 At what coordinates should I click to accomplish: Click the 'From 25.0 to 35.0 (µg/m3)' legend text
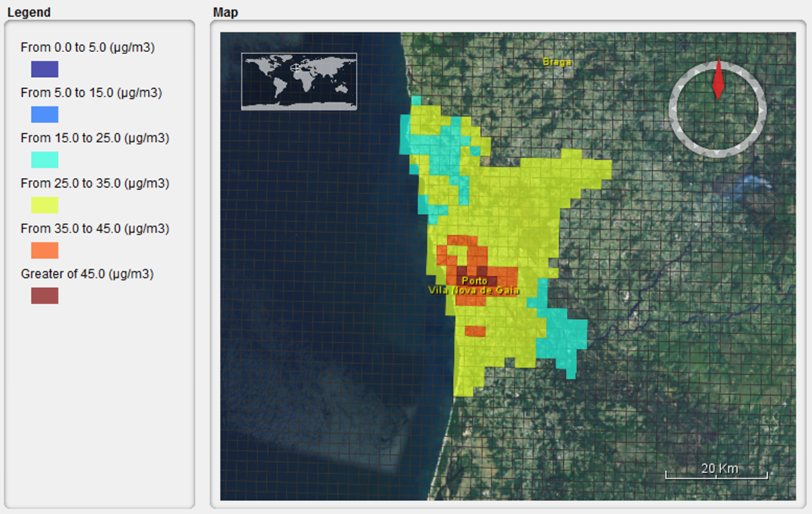[x=95, y=183]
